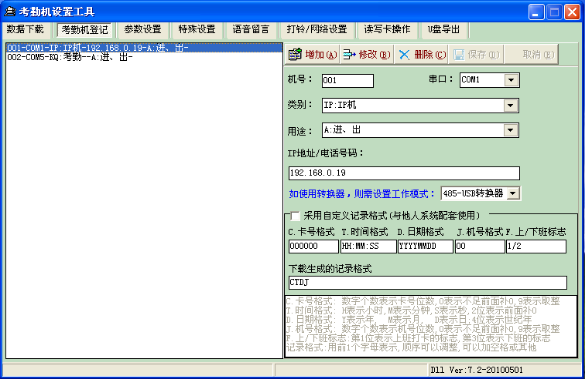Switch to the 数据下载 tab
Screen dimensions: 585x379
click(x=25, y=29)
